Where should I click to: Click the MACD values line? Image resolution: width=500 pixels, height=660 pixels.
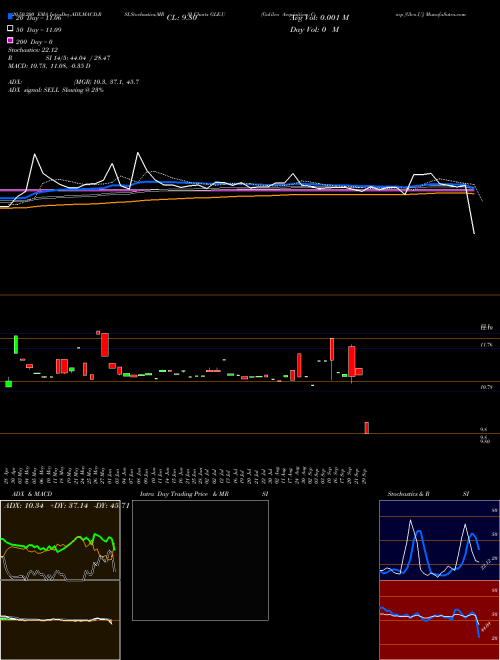[x=49, y=66]
